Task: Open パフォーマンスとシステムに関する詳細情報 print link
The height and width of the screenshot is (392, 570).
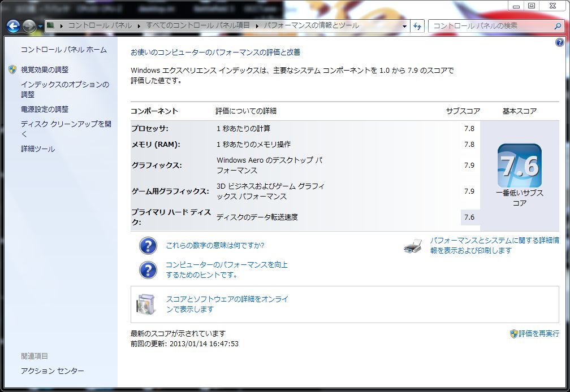Action: (x=494, y=245)
